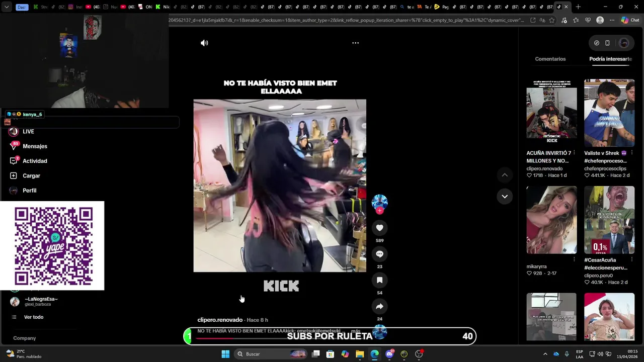Follow the creator with the red plus badge
This screenshot has height=362, width=644.
(379, 211)
